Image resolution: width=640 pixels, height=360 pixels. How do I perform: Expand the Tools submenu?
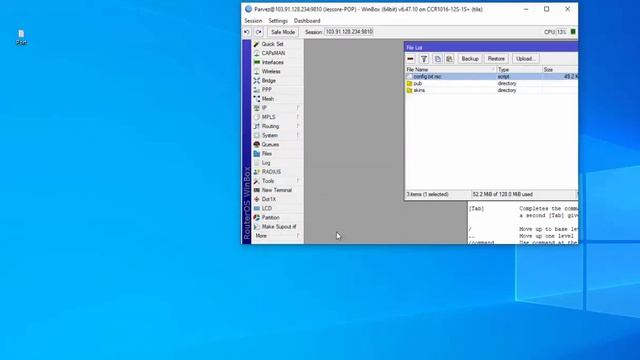[x=278, y=181]
